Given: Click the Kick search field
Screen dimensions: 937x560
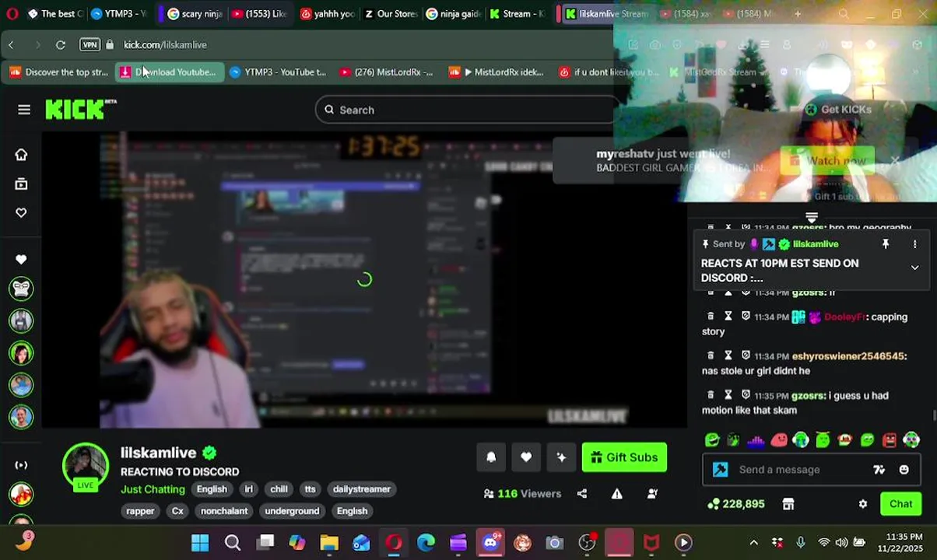Looking at the screenshot, I should pyautogui.click(x=467, y=110).
